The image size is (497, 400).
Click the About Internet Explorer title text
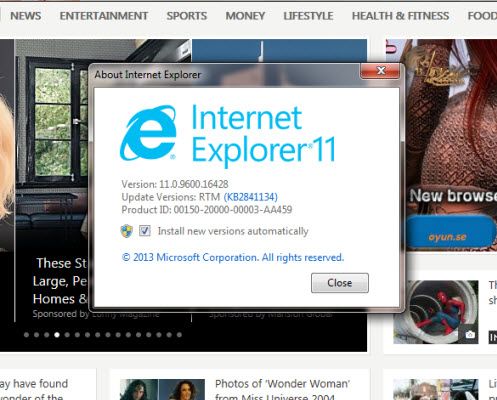148,74
